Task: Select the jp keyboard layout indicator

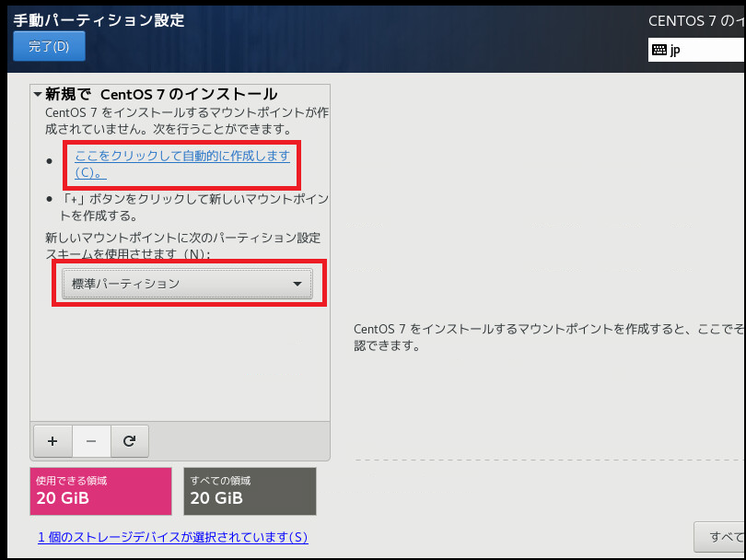Action: point(696,50)
